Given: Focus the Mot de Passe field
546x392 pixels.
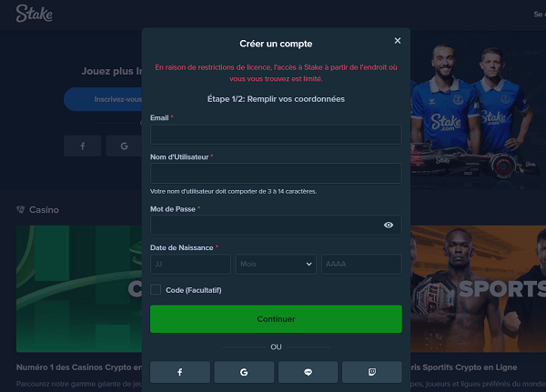Looking at the screenshot, I should (x=276, y=226).
